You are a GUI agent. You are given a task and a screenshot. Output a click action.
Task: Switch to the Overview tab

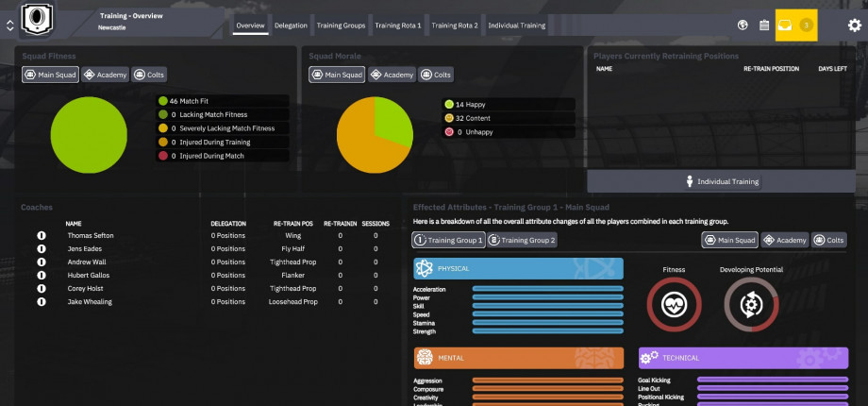pyautogui.click(x=250, y=25)
